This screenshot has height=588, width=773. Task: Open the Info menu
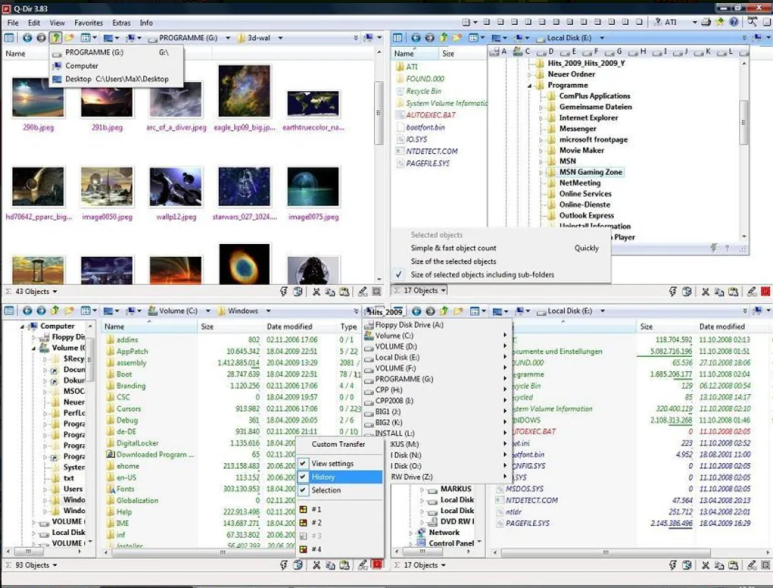click(x=146, y=23)
